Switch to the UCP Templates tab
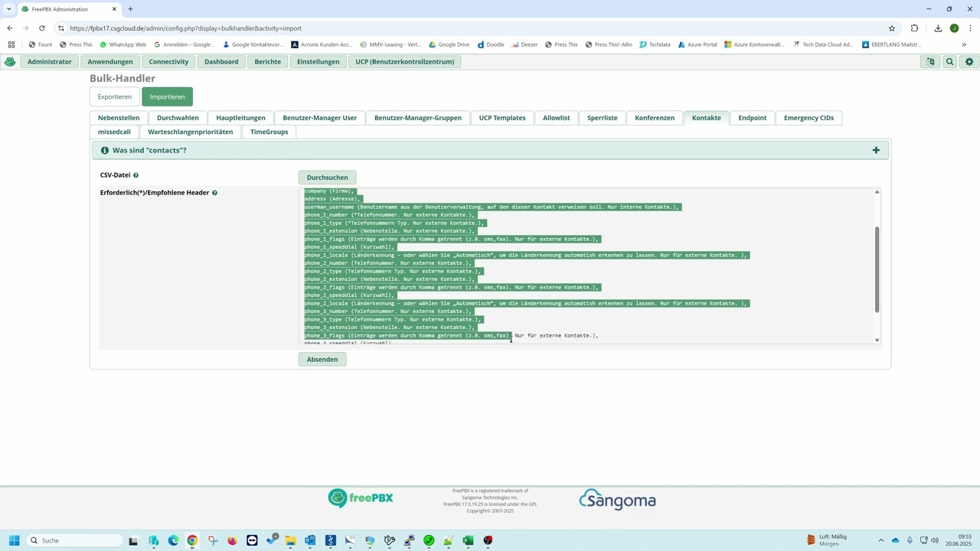This screenshot has width=980, height=551. (x=502, y=118)
